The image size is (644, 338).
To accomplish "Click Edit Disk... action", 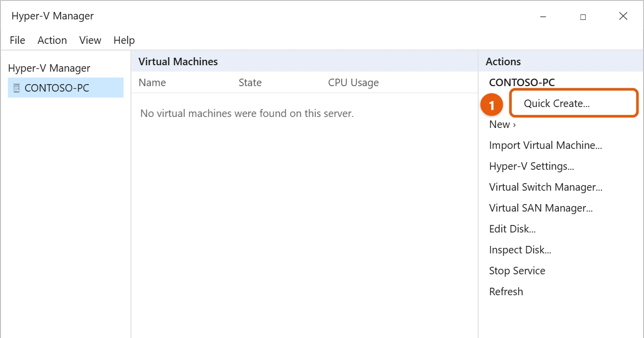I will (x=512, y=229).
